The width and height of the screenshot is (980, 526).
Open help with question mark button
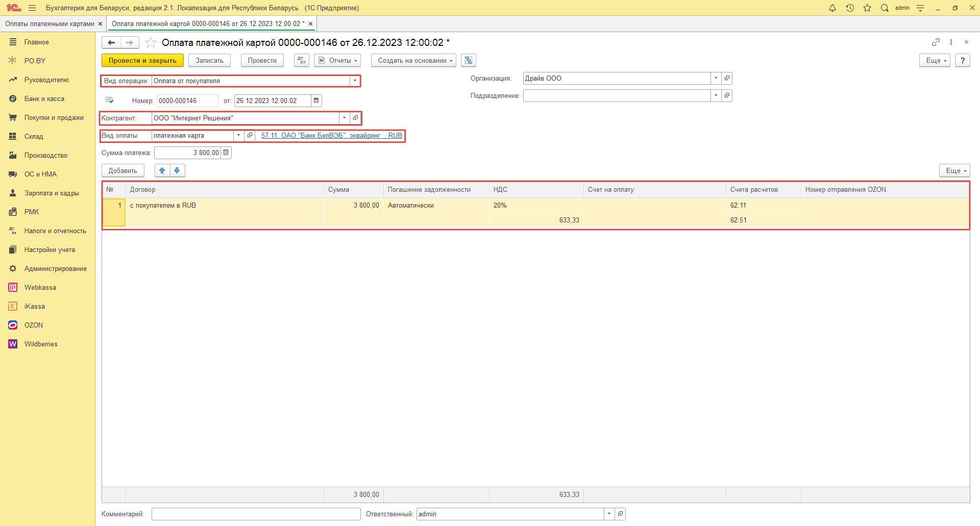coord(963,60)
